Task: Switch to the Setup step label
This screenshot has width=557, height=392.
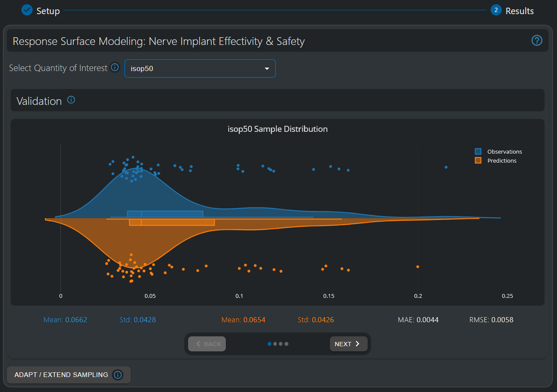Action: pos(48,11)
